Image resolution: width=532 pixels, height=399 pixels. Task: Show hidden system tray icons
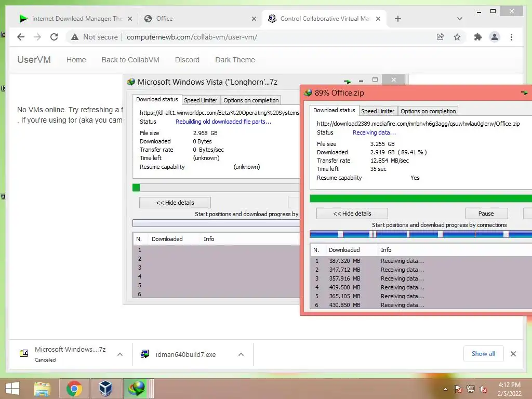click(445, 389)
